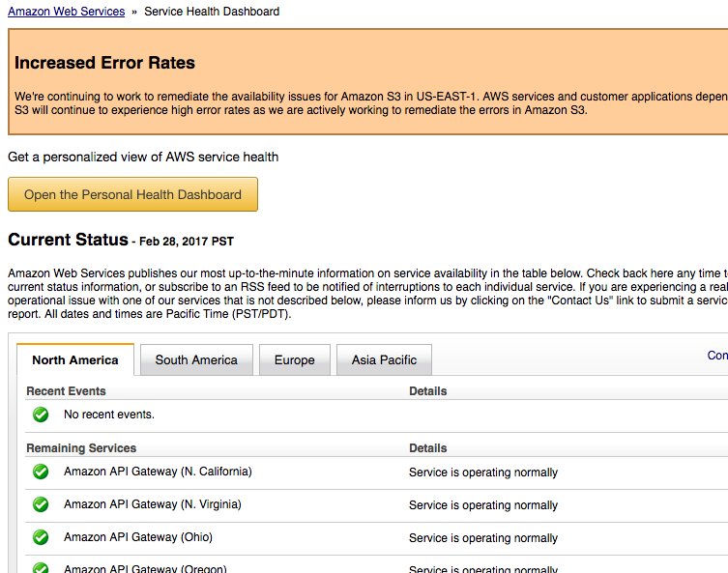
Task: Click the green check icon beside No recent events
Action: pyautogui.click(x=41, y=415)
